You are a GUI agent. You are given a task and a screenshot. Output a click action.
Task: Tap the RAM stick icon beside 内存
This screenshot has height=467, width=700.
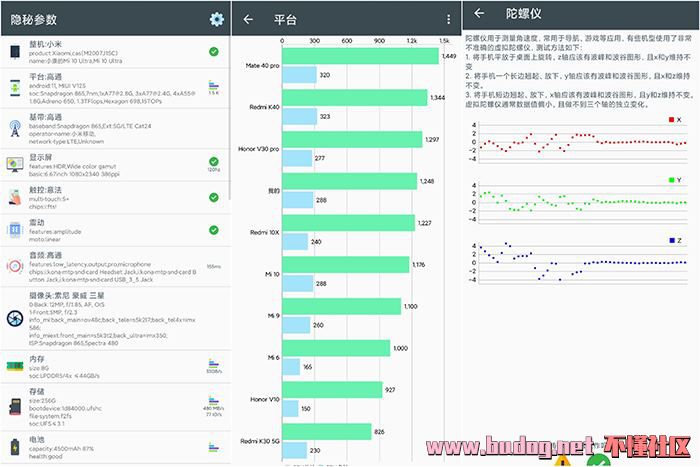coord(15,366)
